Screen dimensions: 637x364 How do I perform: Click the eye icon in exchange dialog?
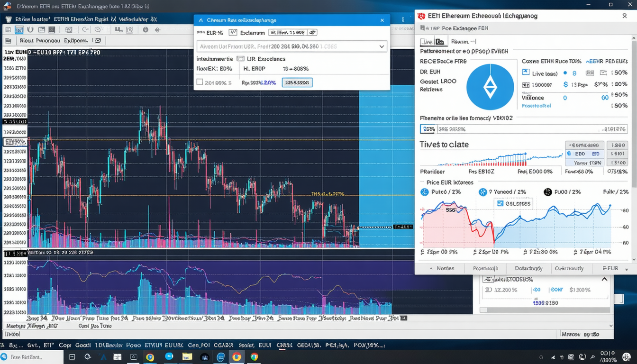pyautogui.click(x=312, y=33)
